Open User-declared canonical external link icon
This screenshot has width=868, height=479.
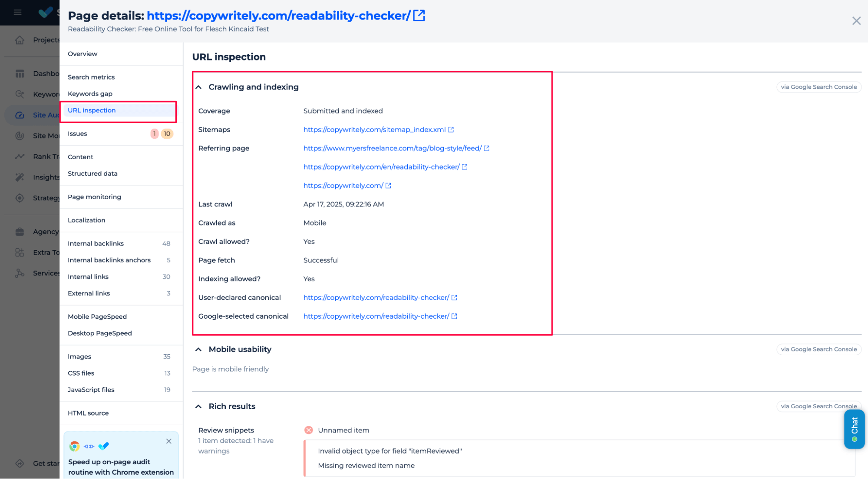(x=454, y=297)
